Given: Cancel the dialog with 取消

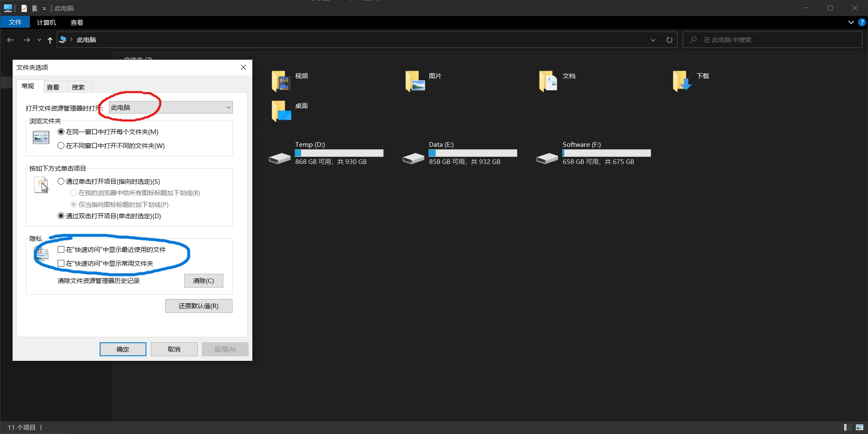Looking at the screenshot, I should click(174, 349).
